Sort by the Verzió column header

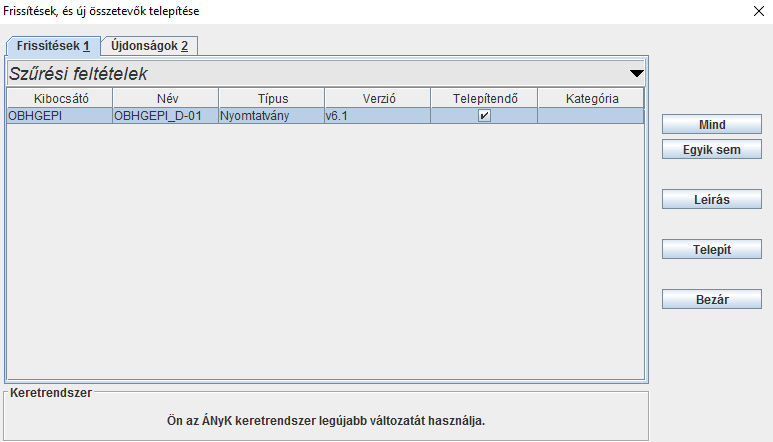pyautogui.click(x=378, y=98)
